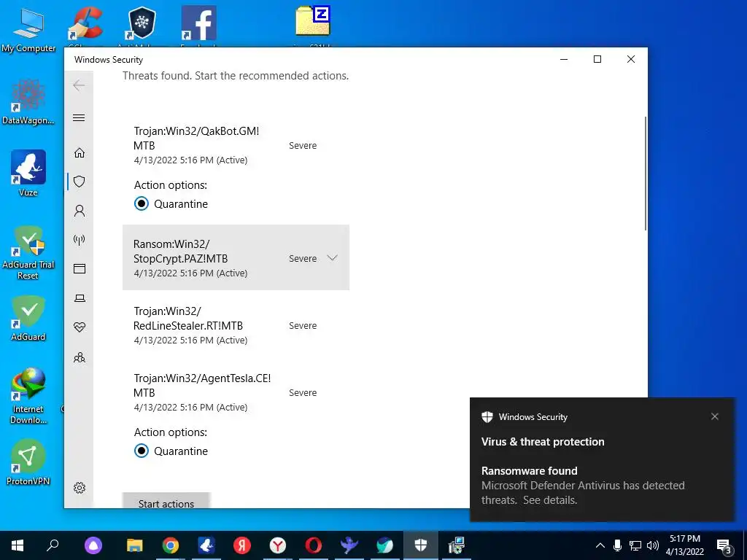Open the red Yandex Я taskbar icon
The width and height of the screenshot is (747, 560).
[242, 545]
